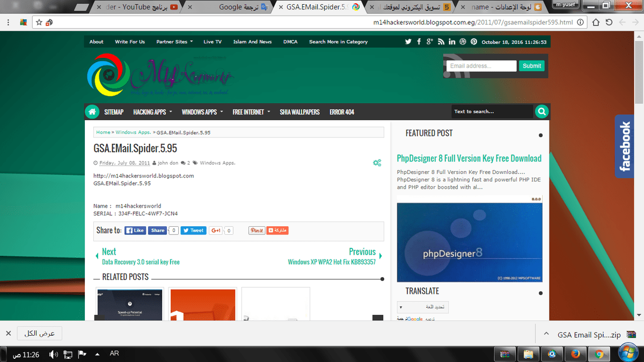Image resolution: width=644 pixels, height=362 pixels.
Task: Switch to the e-marketing Arabic tab
Action: coord(412,8)
